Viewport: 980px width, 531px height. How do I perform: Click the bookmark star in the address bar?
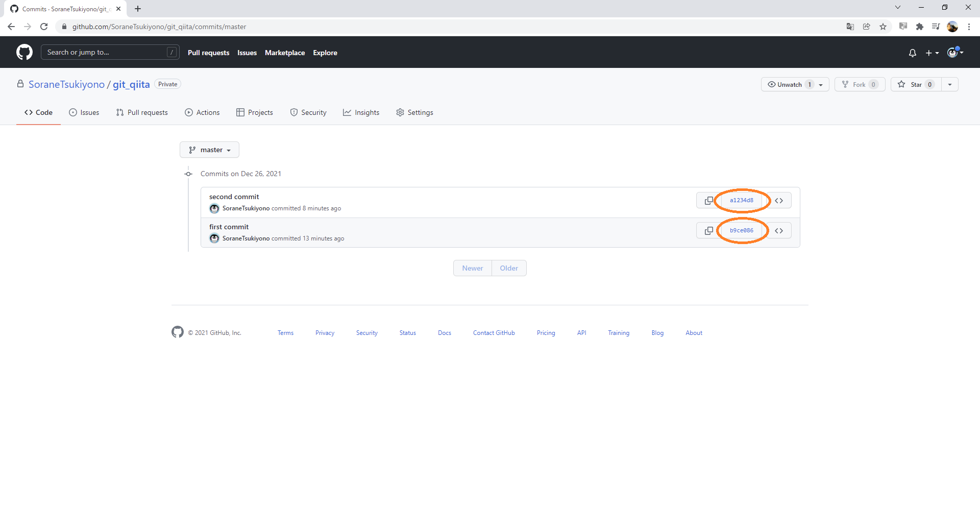coord(884,27)
